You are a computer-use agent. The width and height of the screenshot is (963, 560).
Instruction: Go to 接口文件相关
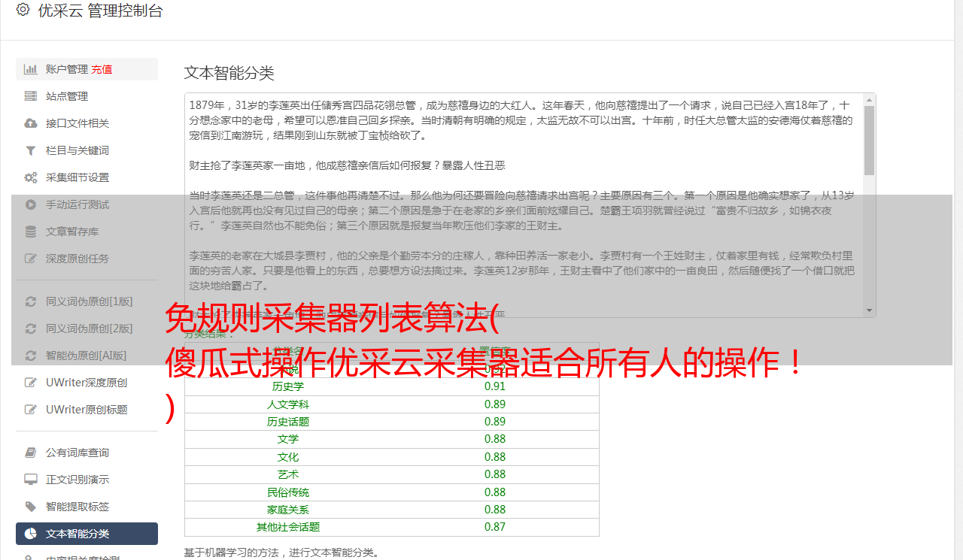pyautogui.click(x=87, y=123)
